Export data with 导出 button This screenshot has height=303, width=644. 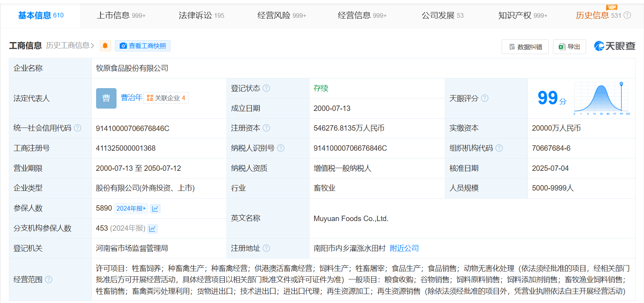570,47
